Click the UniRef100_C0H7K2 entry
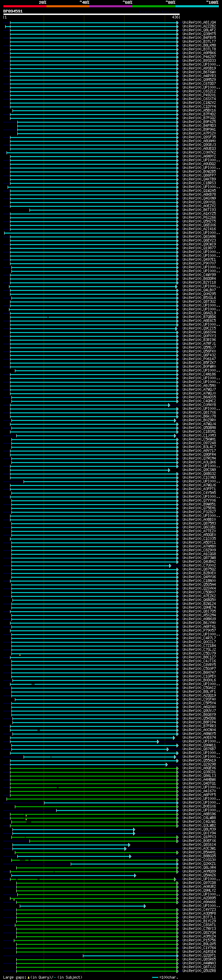 [x=199, y=153]
